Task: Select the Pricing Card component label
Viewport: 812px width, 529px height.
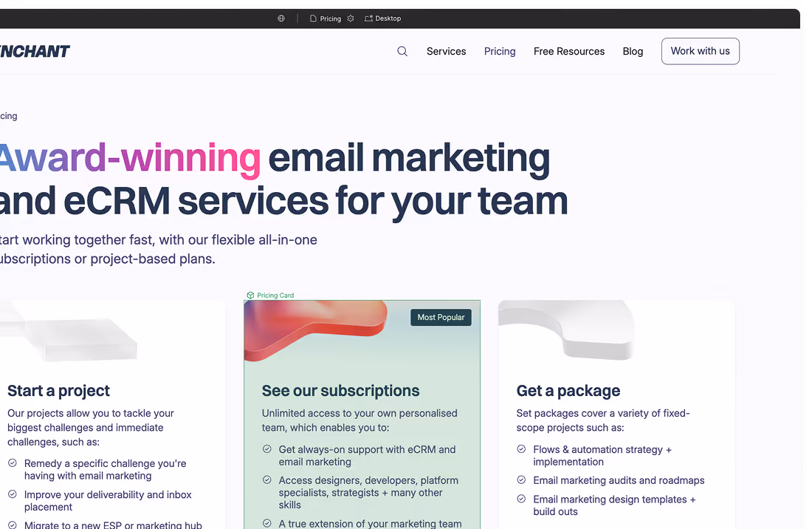Action: tap(270, 296)
